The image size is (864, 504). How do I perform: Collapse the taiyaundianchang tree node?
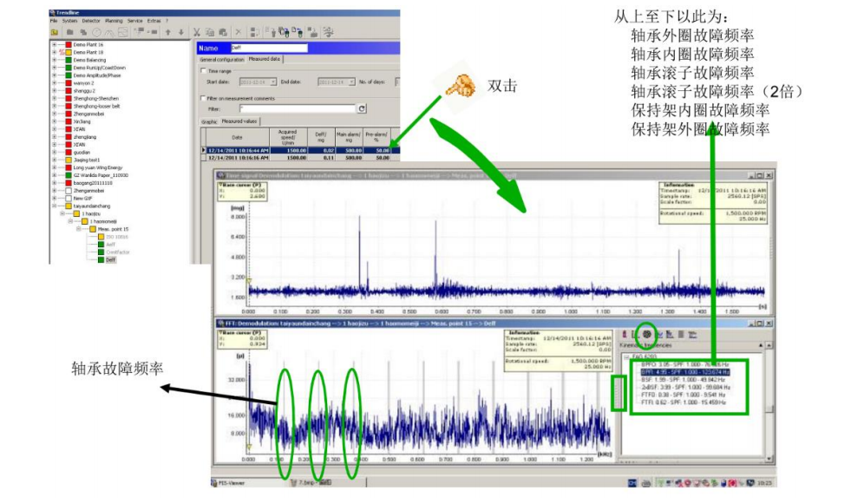click(54, 206)
